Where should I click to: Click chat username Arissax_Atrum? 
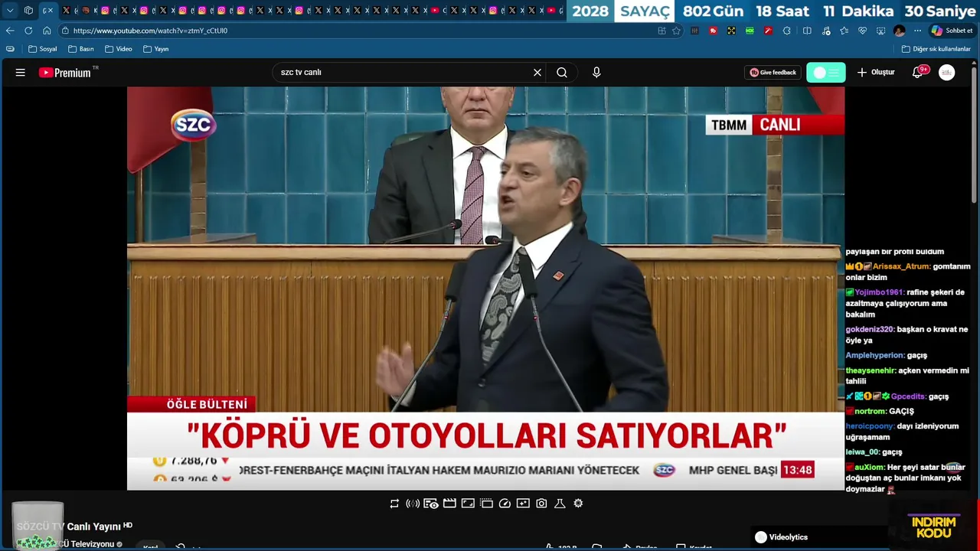coord(902,266)
